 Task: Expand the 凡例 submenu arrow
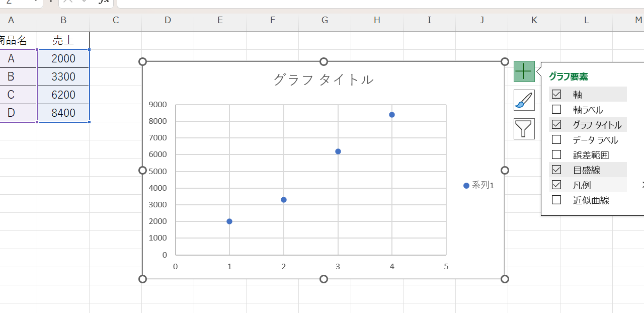[x=642, y=185]
